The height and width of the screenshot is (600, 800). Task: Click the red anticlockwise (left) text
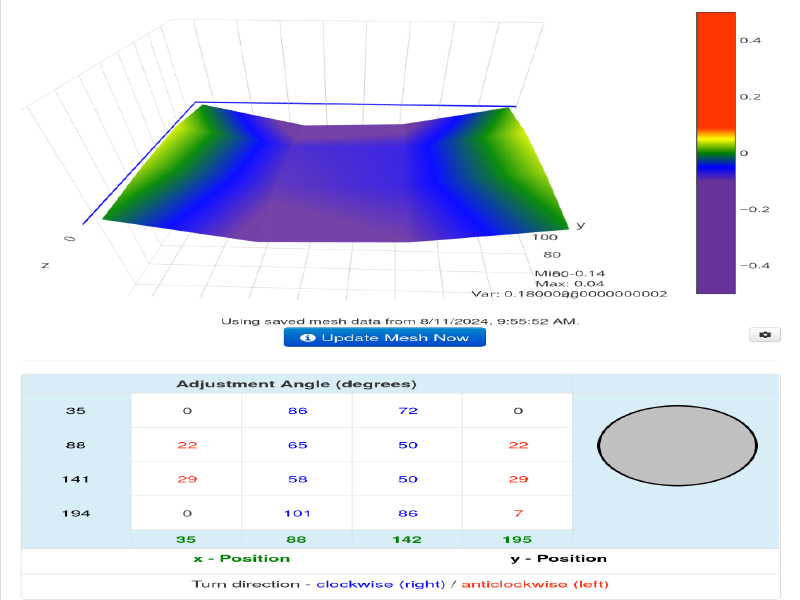pyautogui.click(x=534, y=584)
